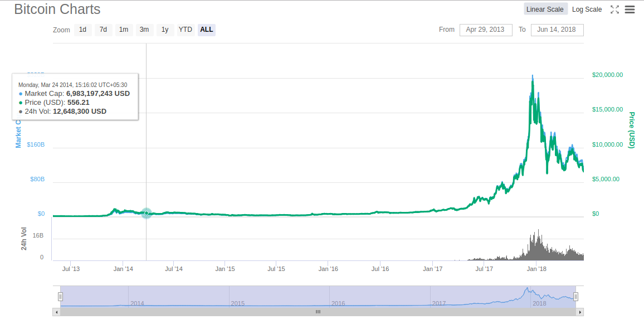644x324 pixels.
Task: Click the 2014 label in navigator
Action: tap(137, 303)
